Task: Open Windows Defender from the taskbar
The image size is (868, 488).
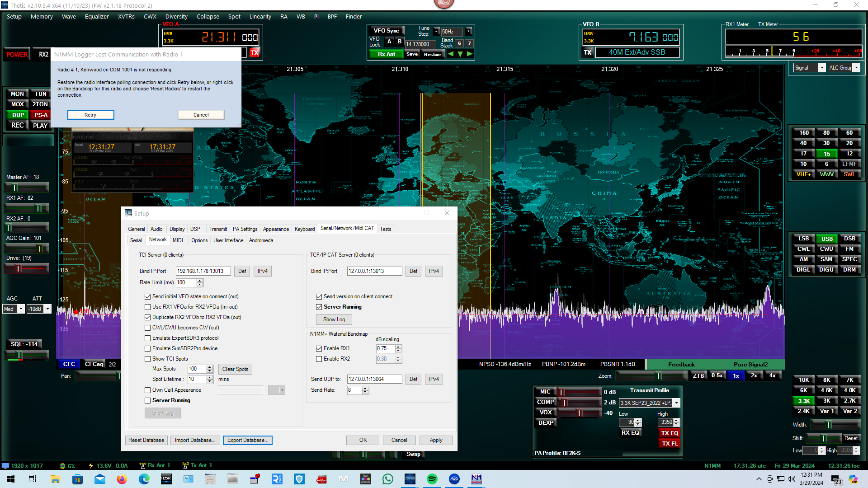Action: point(299,479)
